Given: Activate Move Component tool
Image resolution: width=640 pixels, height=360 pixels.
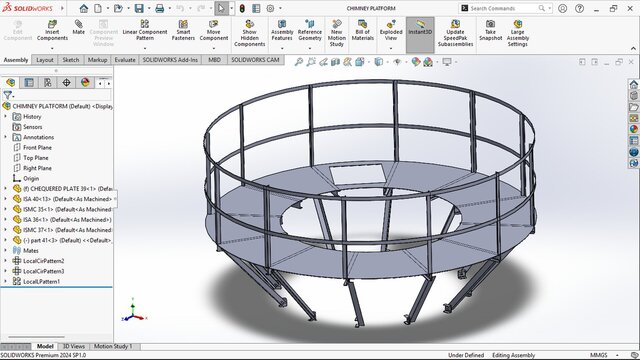Looking at the screenshot, I should (x=214, y=31).
